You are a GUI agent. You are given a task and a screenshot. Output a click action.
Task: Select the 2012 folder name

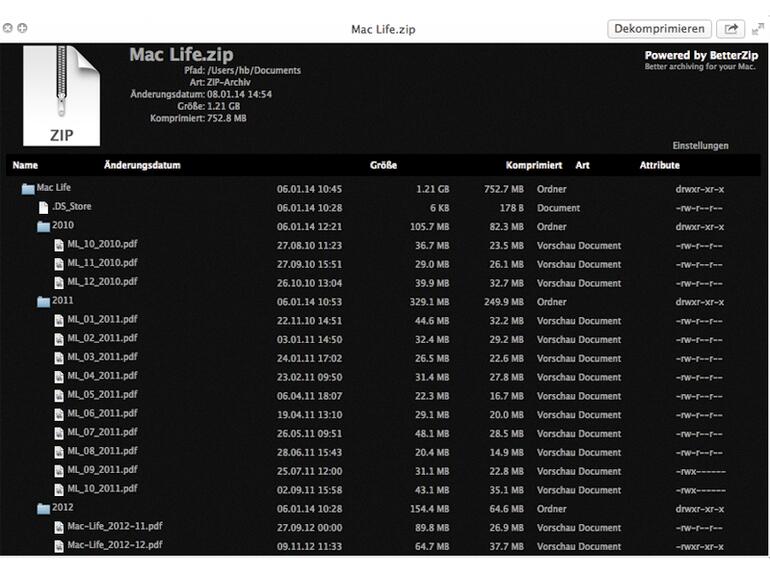pyautogui.click(x=63, y=507)
